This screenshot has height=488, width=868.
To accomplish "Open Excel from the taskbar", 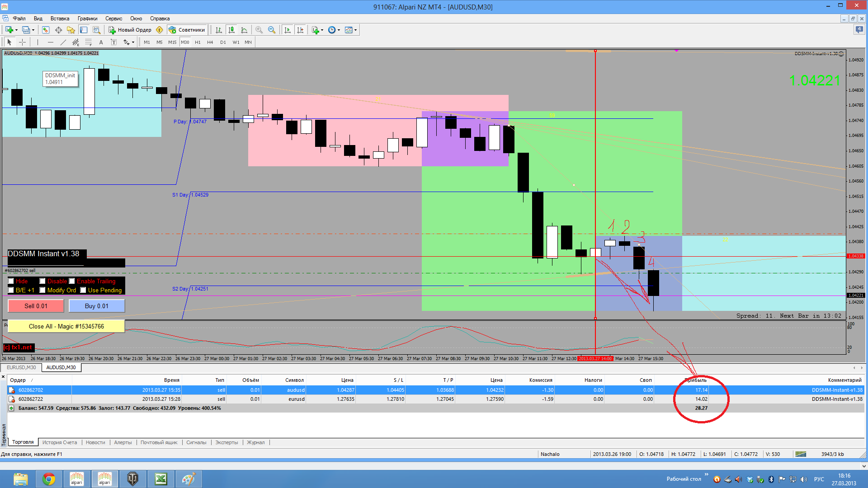I will [x=161, y=479].
